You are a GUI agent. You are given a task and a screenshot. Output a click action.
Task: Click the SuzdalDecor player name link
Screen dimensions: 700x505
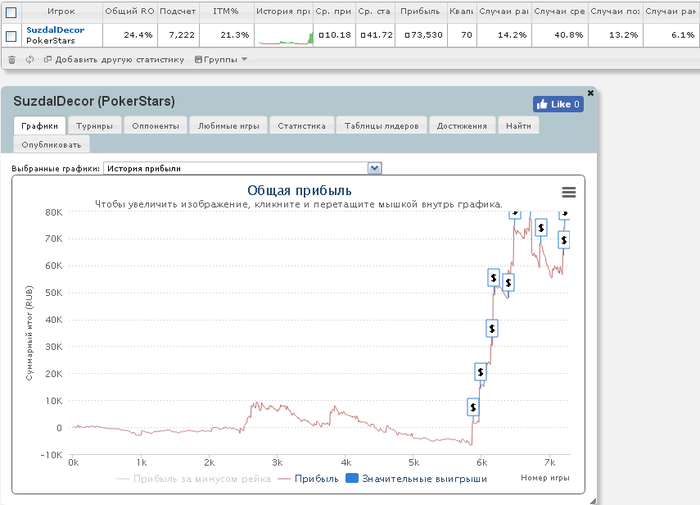pyautogui.click(x=55, y=30)
